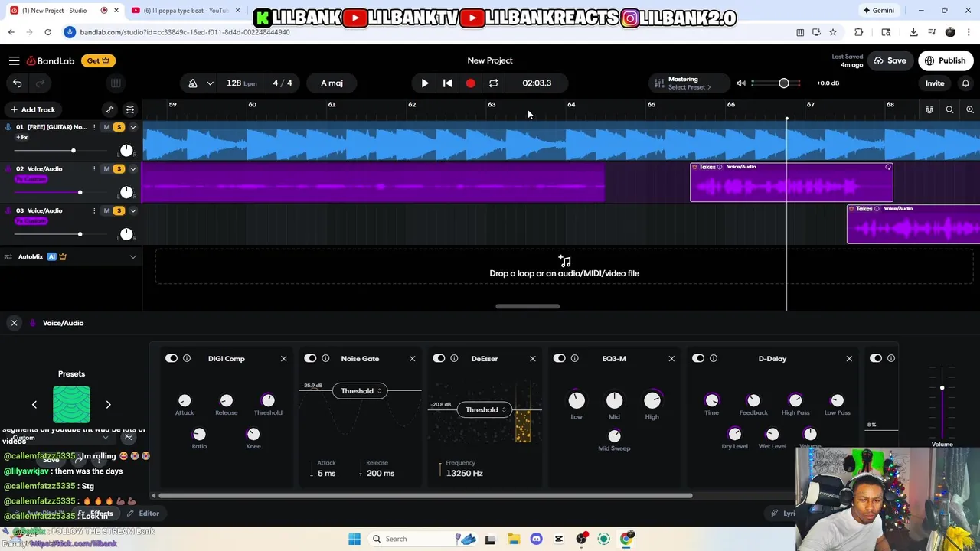Viewport: 980px width, 551px height.
Task: Show D-Delay effect info
Action: coord(713,358)
